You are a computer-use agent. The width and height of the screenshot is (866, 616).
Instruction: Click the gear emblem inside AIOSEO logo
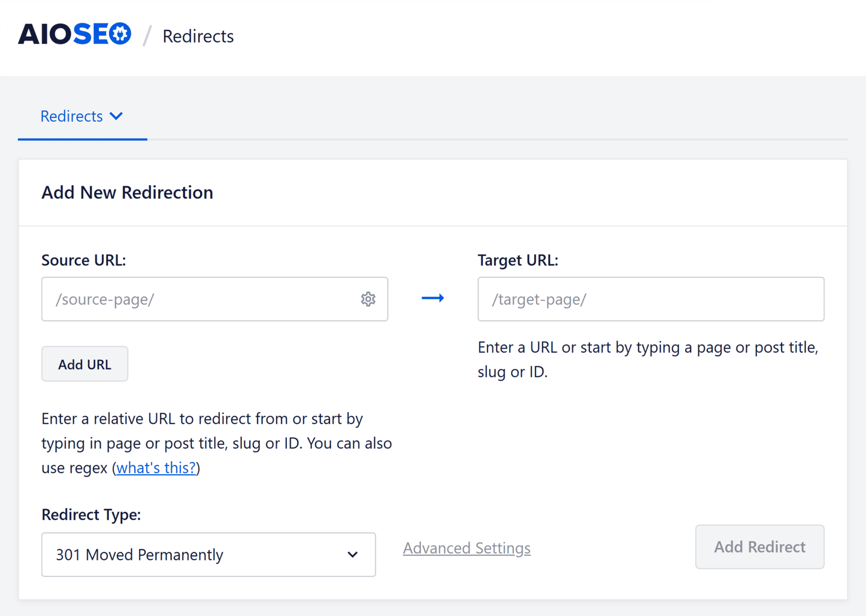(120, 34)
